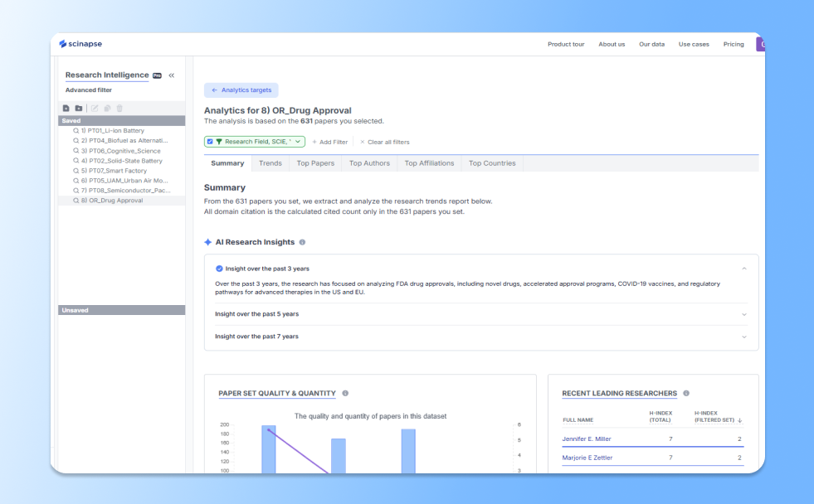The height and width of the screenshot is (504, 814).
Task: Click the purple button at top right
Action: pos(761,44)
